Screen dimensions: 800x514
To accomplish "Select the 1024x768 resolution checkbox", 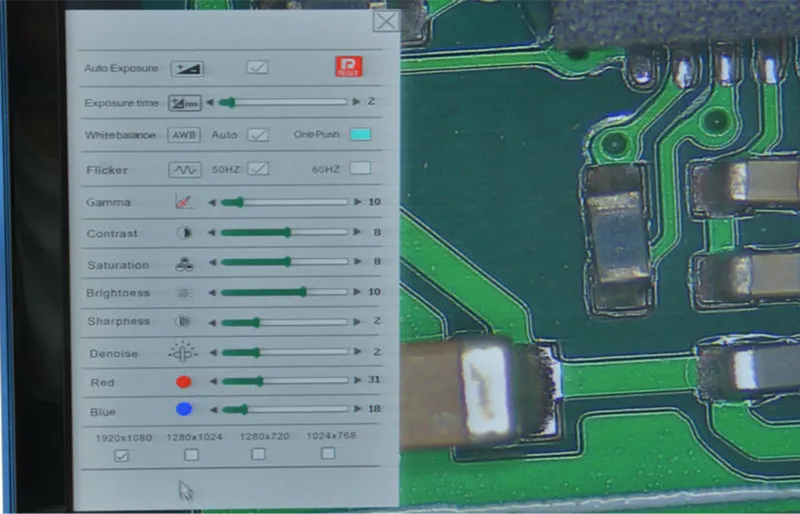I will coord(328,453).
